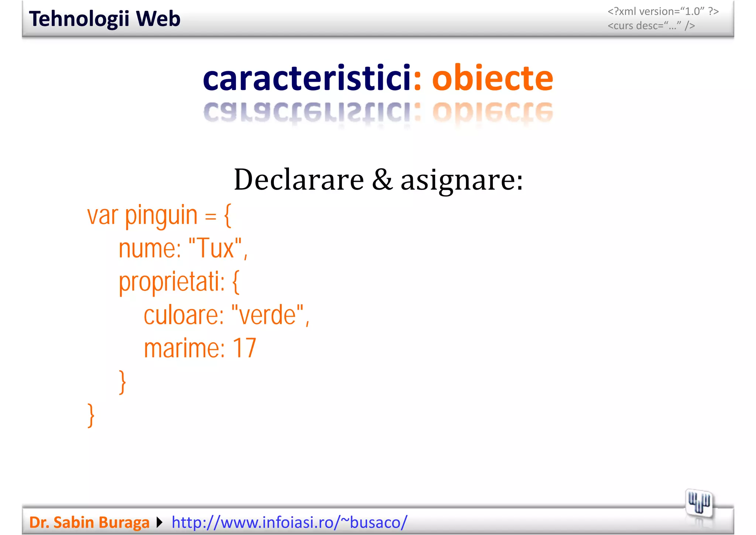The height and width of the screenshot is (535, 756).
Task: Click the 'Tehnologii Web' header title
Action: tap(104, 19)
